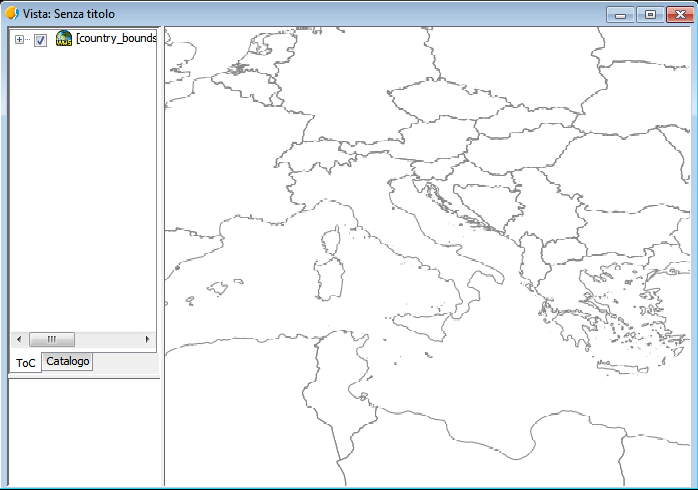Screen dimensions: 698x490
Task: Expand the country_bounds layer tree node
Action: pyautogui.click(x=19, y=40)
